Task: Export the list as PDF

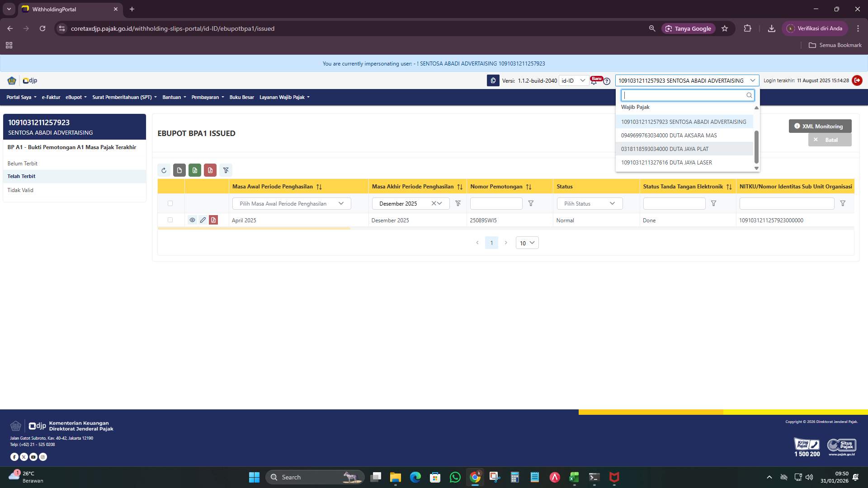Action: pyautogui.click(x=210, y=170)
